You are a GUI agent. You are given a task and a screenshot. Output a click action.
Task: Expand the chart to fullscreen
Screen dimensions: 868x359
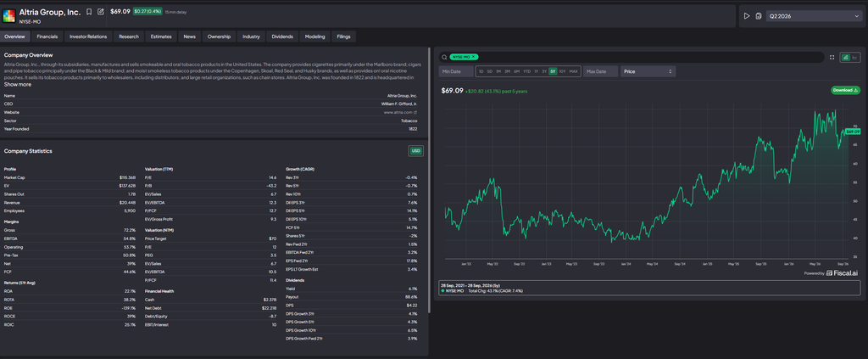832,57
